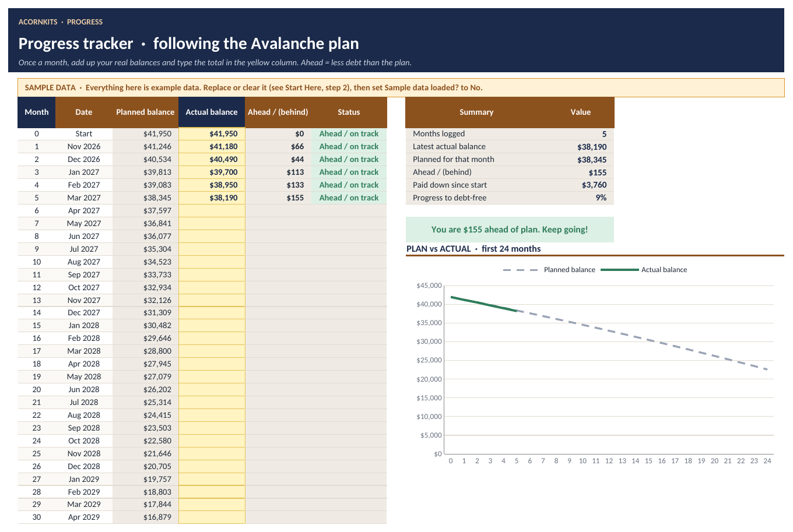Click the instruction subtitle under the title
Image resolution: width=793 pixels, height=532 pixels.
pos(215,62)
